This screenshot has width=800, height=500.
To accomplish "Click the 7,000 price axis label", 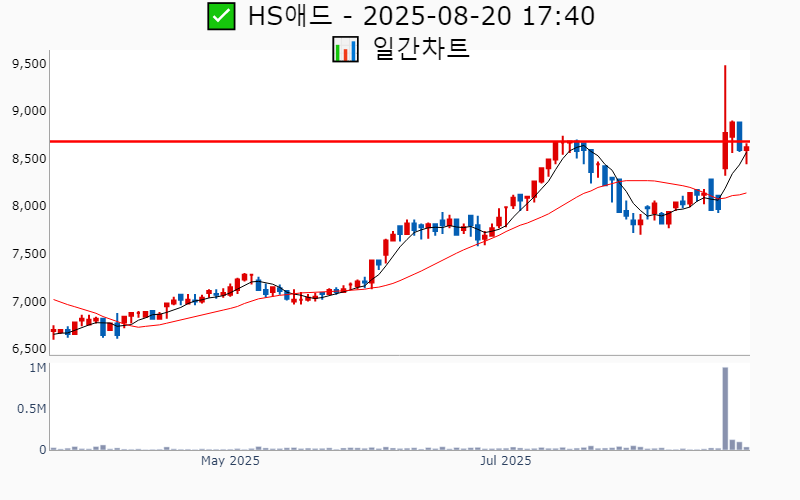I will [29, 302].
